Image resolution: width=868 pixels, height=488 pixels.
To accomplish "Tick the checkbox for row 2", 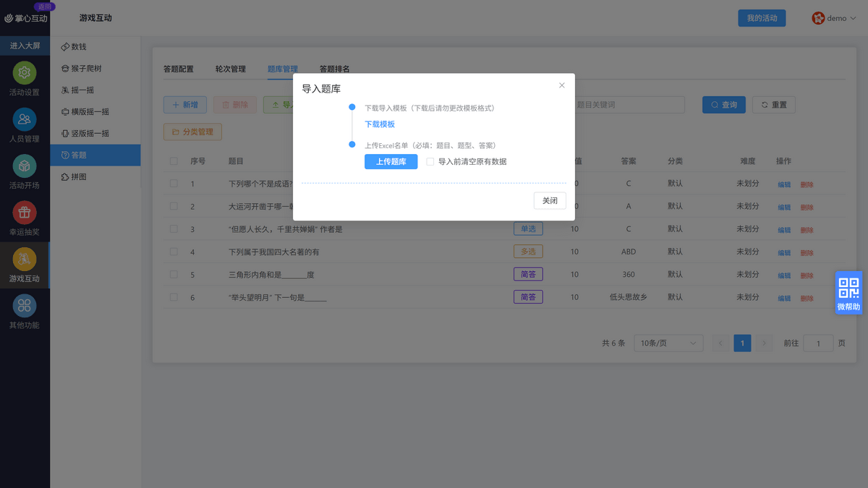I will (174, 206).
